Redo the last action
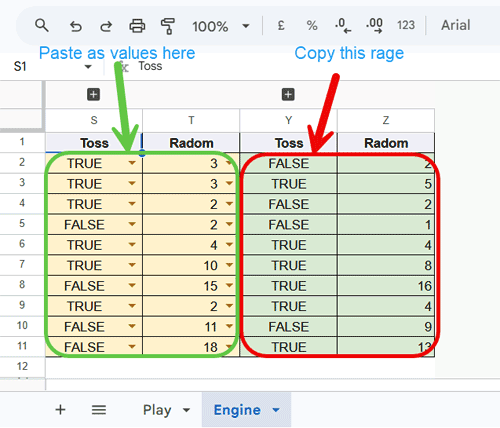 click(106, 26)
